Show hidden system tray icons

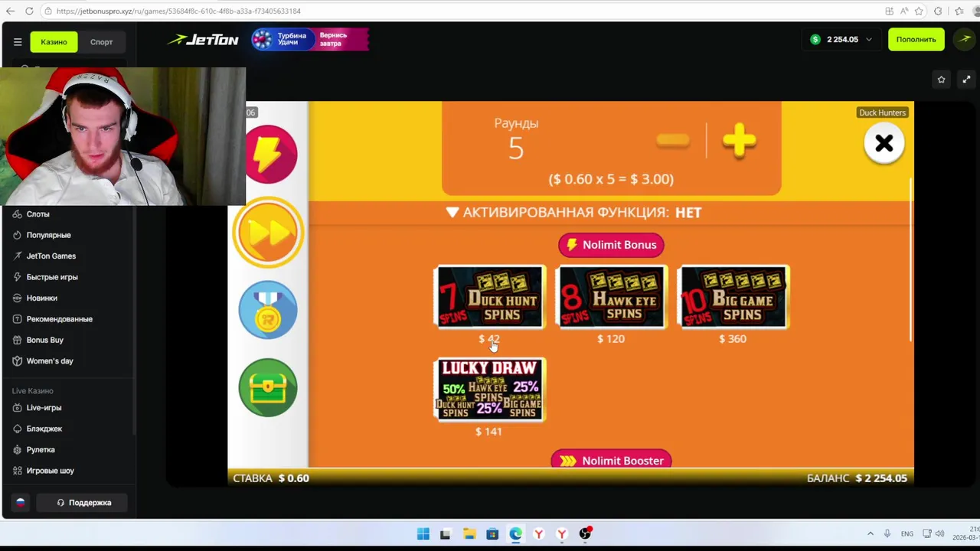click(870, 533)
